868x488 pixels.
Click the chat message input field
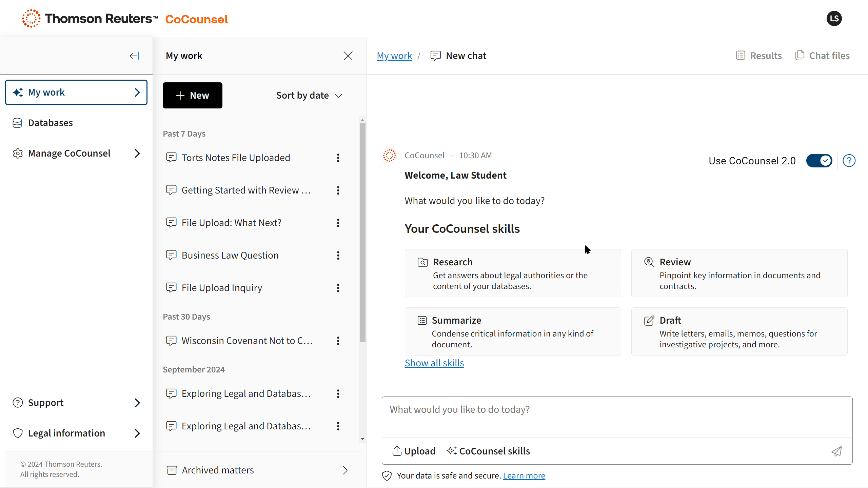(x=617, y=417)
